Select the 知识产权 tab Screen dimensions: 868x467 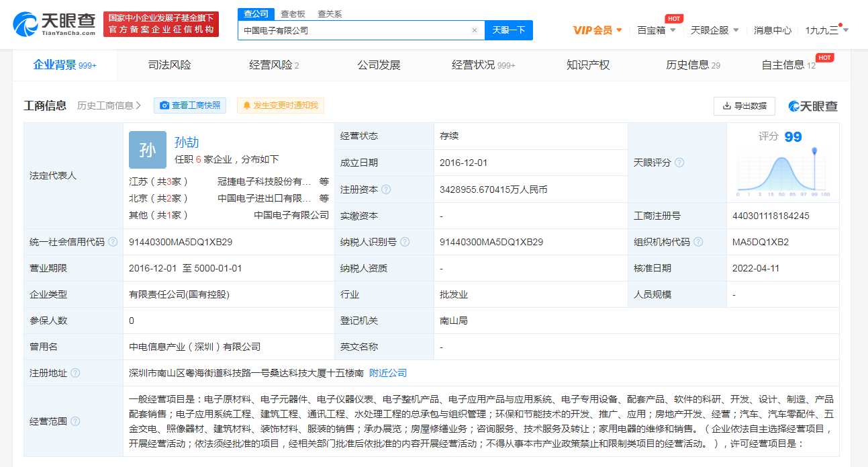coord(588,65)
